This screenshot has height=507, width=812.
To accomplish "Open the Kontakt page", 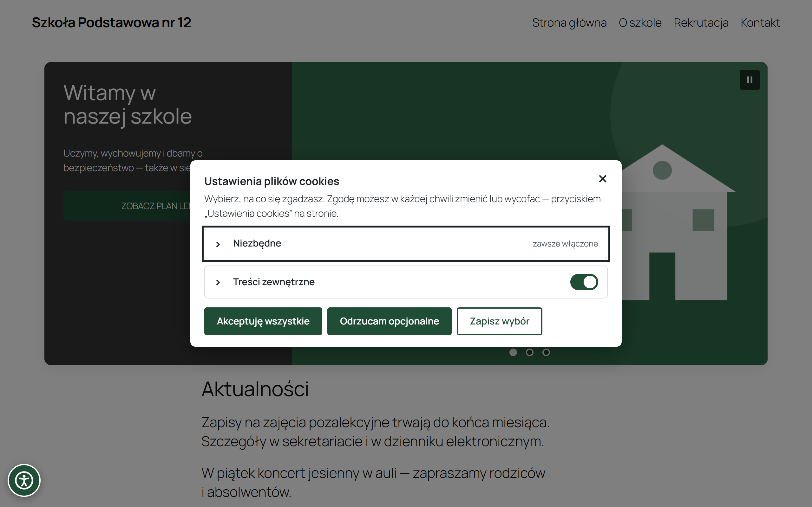I will (x=760, y=23).
